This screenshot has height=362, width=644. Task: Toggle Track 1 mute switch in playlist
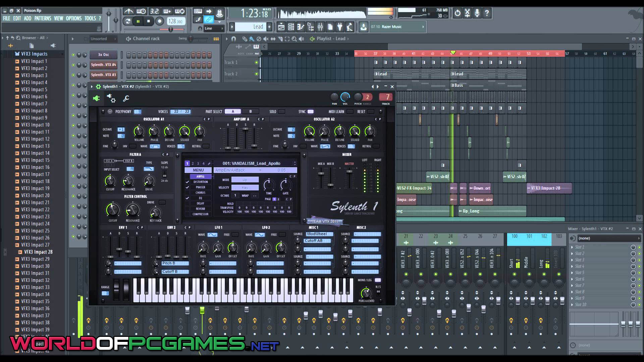(257, 62)
